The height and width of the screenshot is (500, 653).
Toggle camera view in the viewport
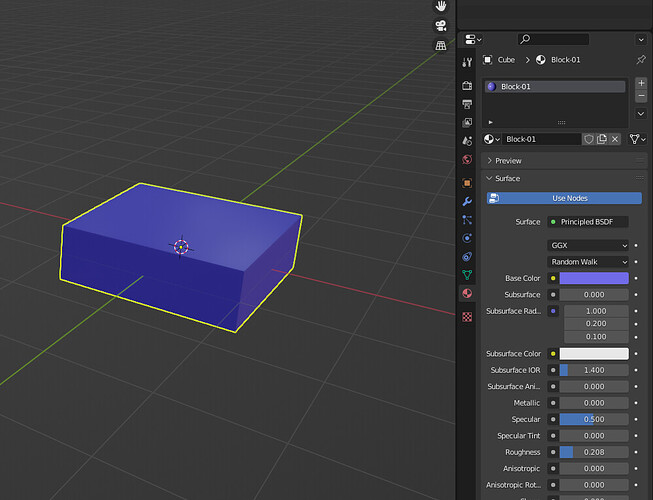click(x=441, y=26)
